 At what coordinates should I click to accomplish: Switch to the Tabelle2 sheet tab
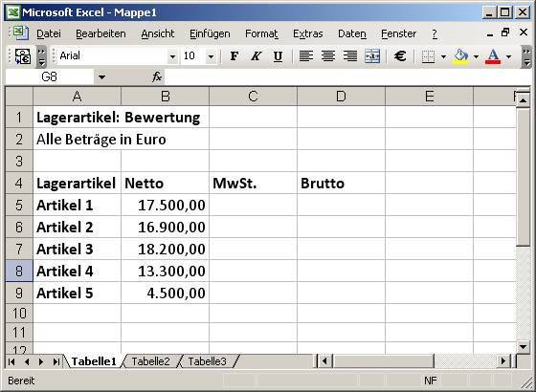(150, 361)
